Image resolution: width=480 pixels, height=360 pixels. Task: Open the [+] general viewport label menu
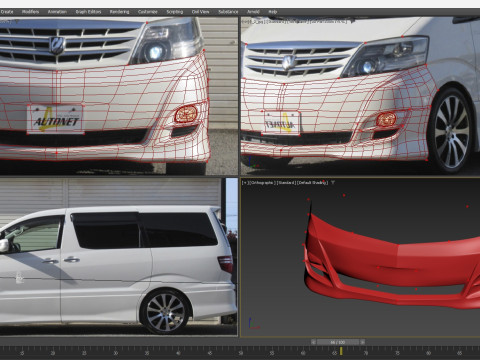point(245,183)
